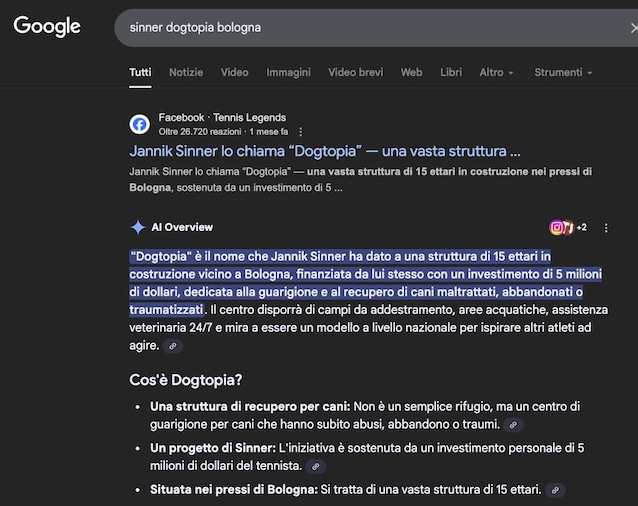The image size is (638, 506).
Task: Open the Libri tab
Action: pyautogui.click(x=451, y=72)
